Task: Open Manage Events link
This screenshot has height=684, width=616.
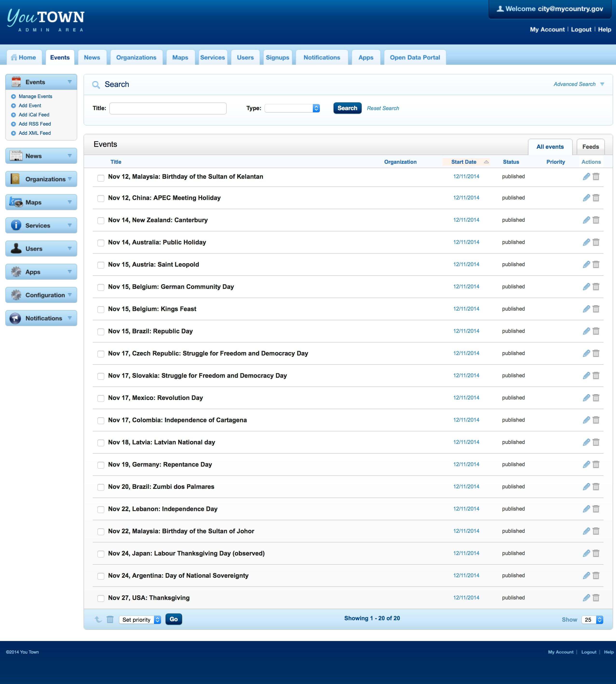Action: (35, 97)
